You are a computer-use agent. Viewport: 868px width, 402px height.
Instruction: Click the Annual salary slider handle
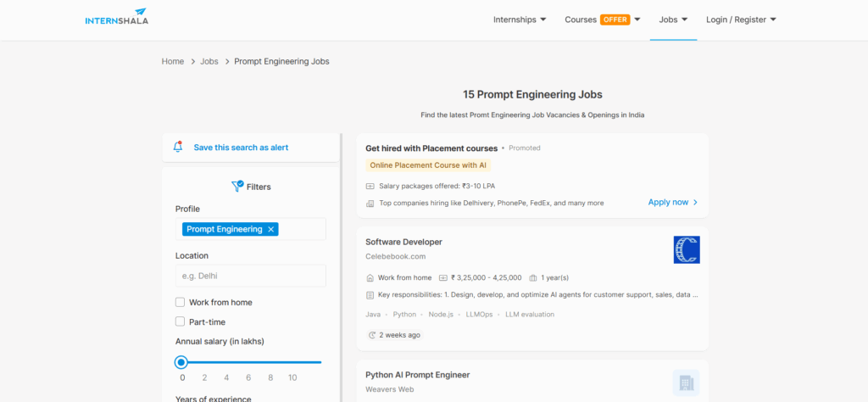tap(181, 362)
